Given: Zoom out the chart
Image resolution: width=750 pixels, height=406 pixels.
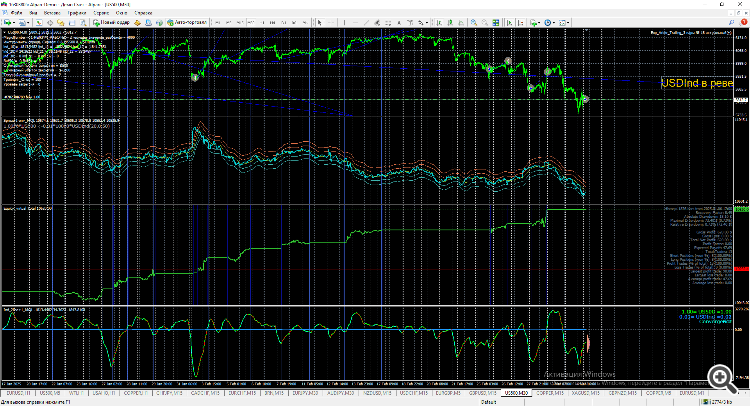Looking at the screenshot, I should pyautogui.click(x=485, y=22).
